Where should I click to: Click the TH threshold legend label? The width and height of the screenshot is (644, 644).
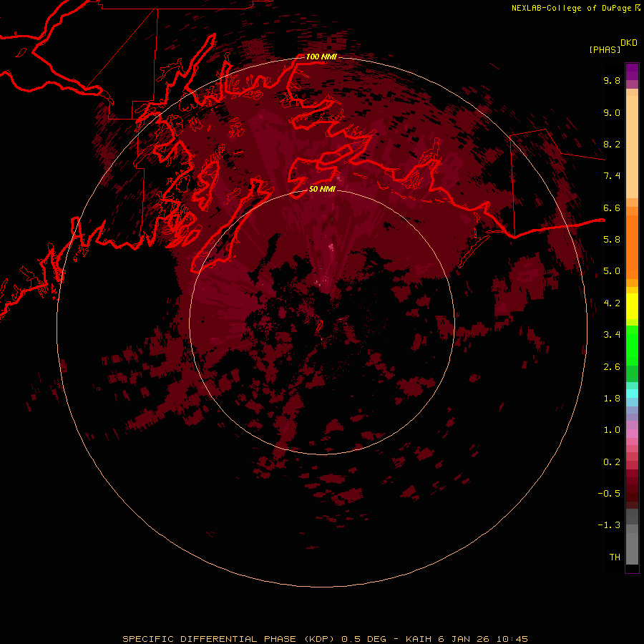[615, 557]
